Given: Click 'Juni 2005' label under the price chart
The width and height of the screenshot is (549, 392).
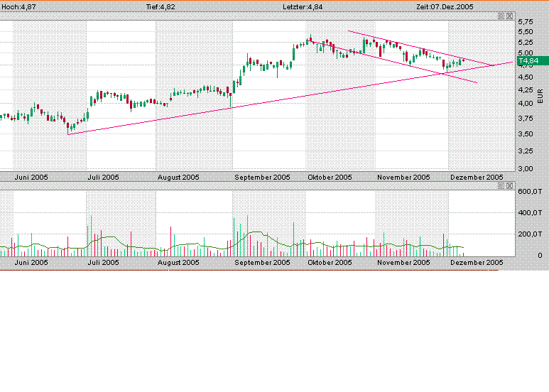Looking at the screenshot, I should (31, 177).
